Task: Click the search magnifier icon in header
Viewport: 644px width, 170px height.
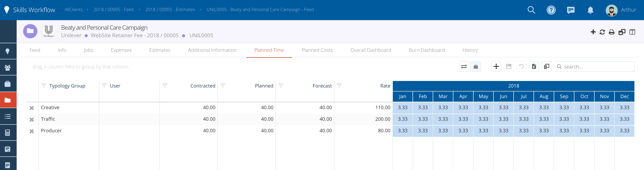Action: tap(531, 10)
